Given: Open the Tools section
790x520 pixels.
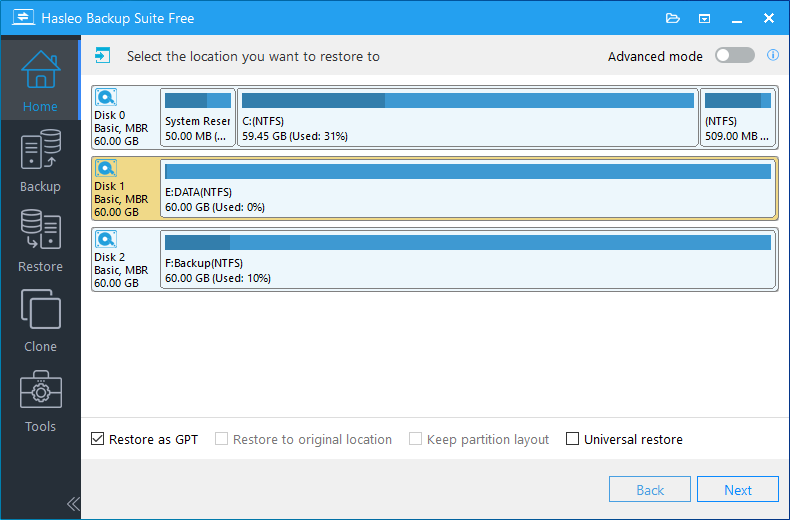Looking at the screenshot, I should click(40, 401).
